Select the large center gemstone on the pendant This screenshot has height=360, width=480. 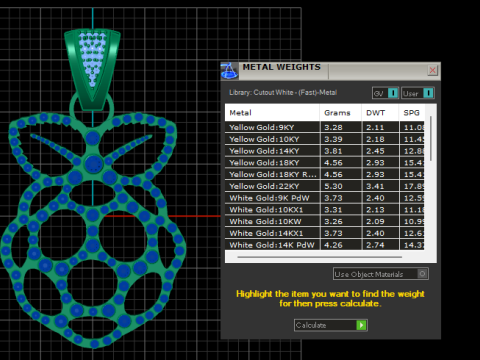pos(93,164)
